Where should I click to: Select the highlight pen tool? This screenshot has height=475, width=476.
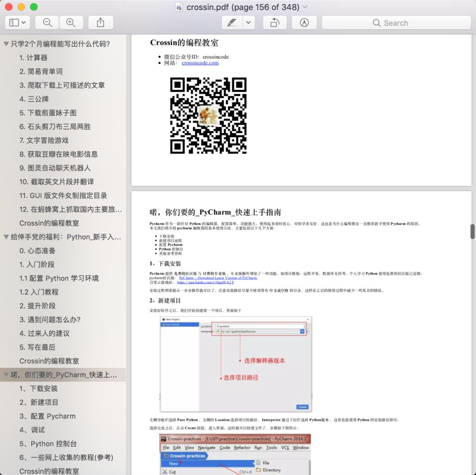232,22
